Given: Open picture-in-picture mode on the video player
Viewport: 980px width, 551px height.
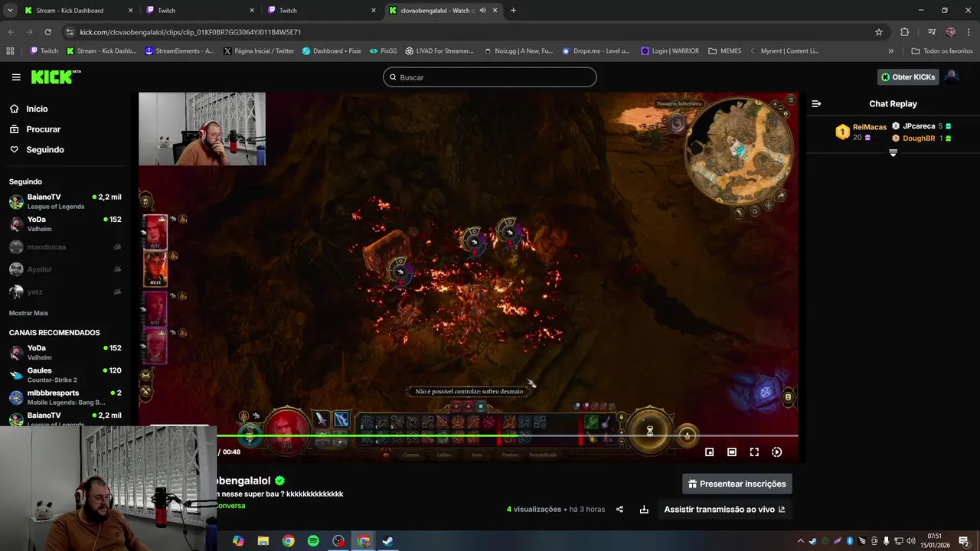Looking at the screenshot, I should (709, 452).
